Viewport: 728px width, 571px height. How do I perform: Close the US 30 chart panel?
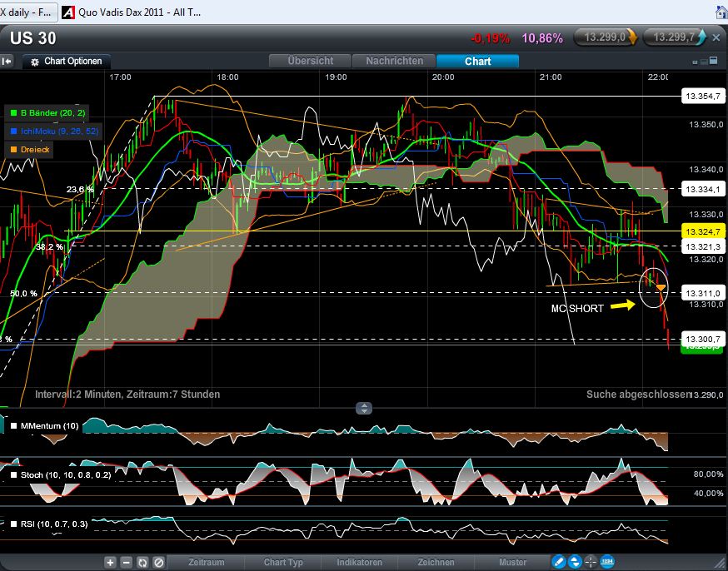coord(716,37)
